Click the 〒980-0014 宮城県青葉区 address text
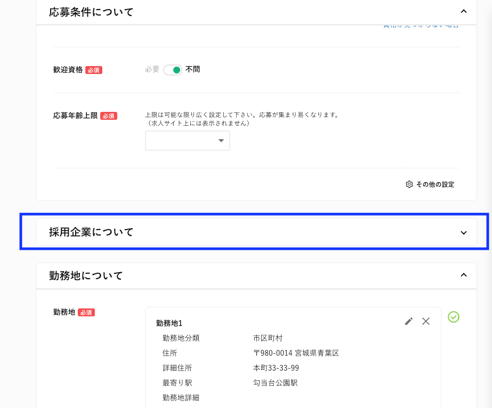The width and height of the screenshot is (492, 408). coord(296,353)
